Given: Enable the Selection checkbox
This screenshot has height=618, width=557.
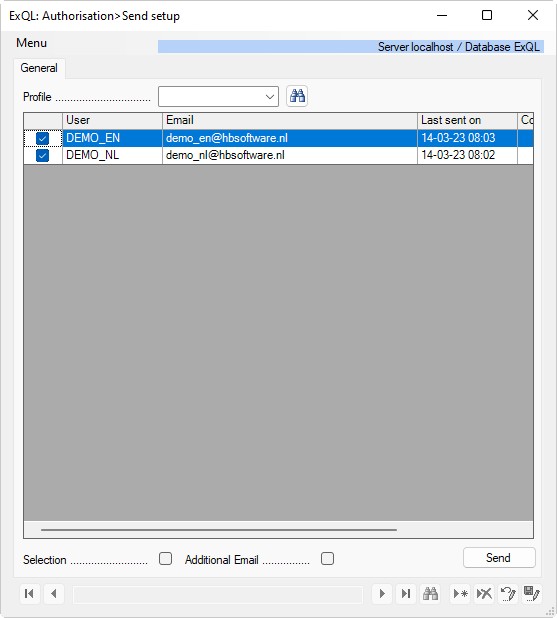Looking at the screenshot, I should point(166,558).
